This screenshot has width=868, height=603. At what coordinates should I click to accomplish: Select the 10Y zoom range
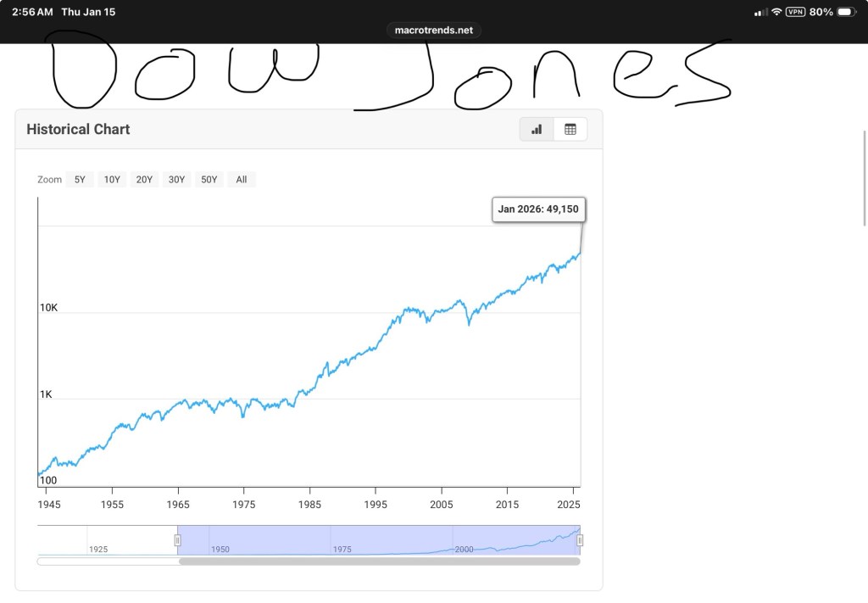tap(112, 180)
